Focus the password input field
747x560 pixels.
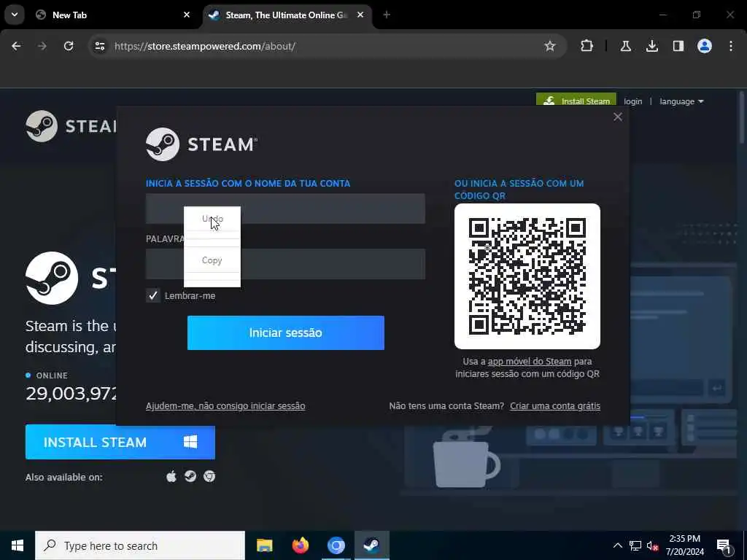click(x=285, y=264)
